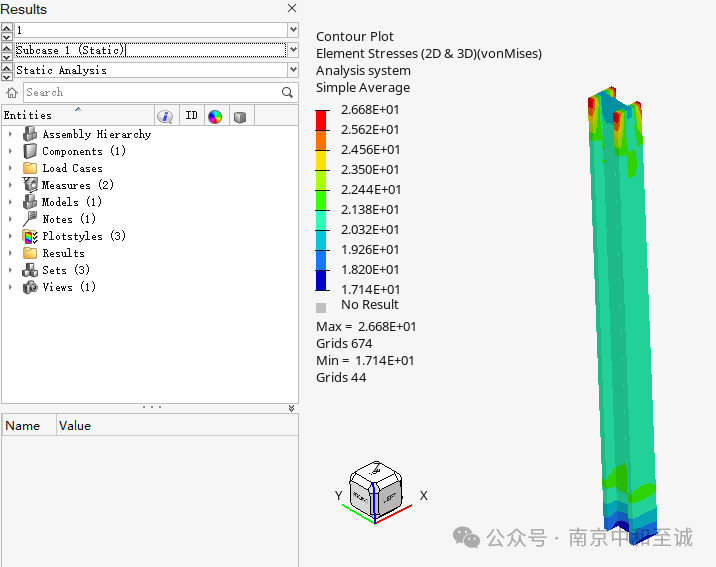The width and height of the screenshot is (716, 567).
Task: Open the Subcase 1 (Static) dropdown
Action: coord(293,50)
